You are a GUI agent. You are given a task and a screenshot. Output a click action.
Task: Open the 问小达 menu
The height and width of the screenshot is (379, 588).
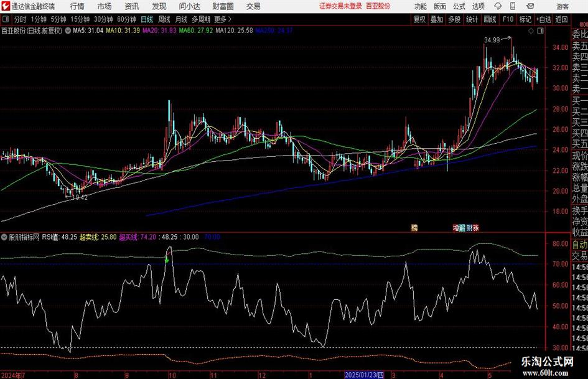coord(189,6)
